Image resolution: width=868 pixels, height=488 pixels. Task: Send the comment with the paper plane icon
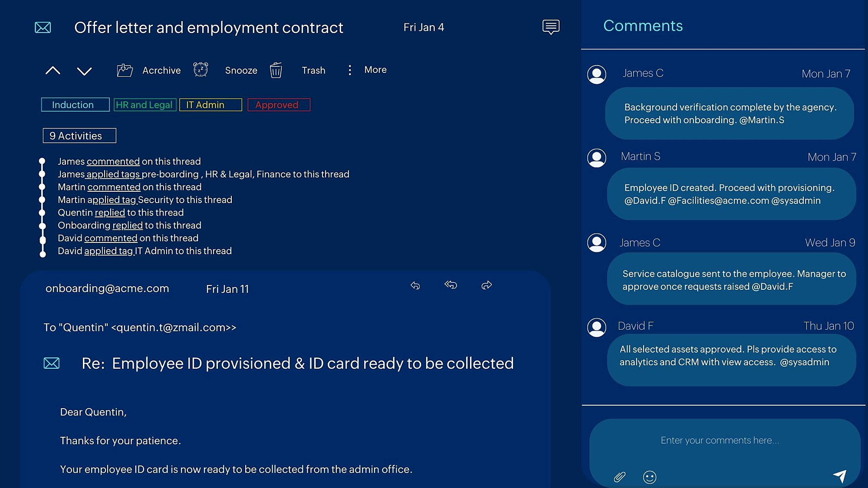(x=840, y=476)
